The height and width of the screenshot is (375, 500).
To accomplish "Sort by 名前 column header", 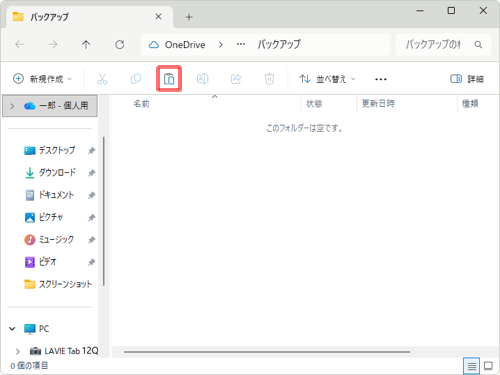I will point(142,104).
